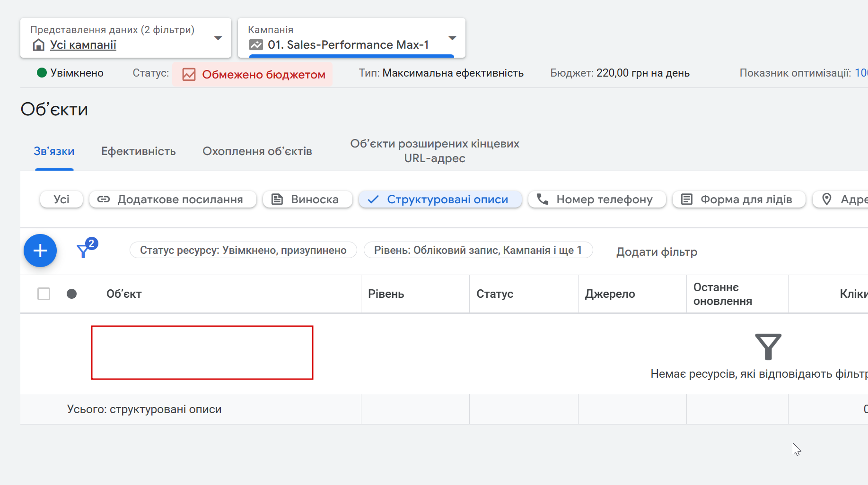Click the green Увімкнено status dot
Image resolution: width=868 pixels, height=485 pixels.
pos(42,73)
